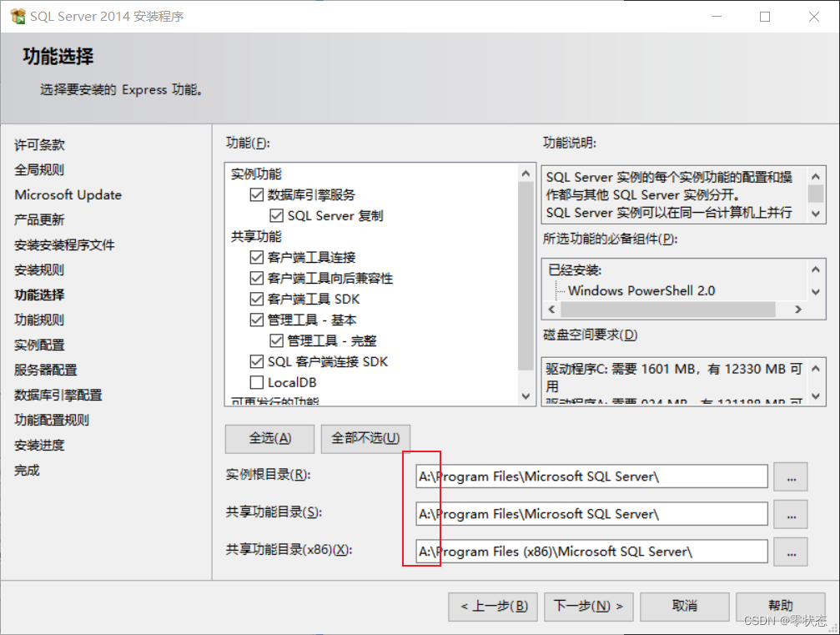Image resolution: width=840 pixels, height=635 pixels.
Task: Select 功能选择 step in sidebar
Action: click(39, 295)
